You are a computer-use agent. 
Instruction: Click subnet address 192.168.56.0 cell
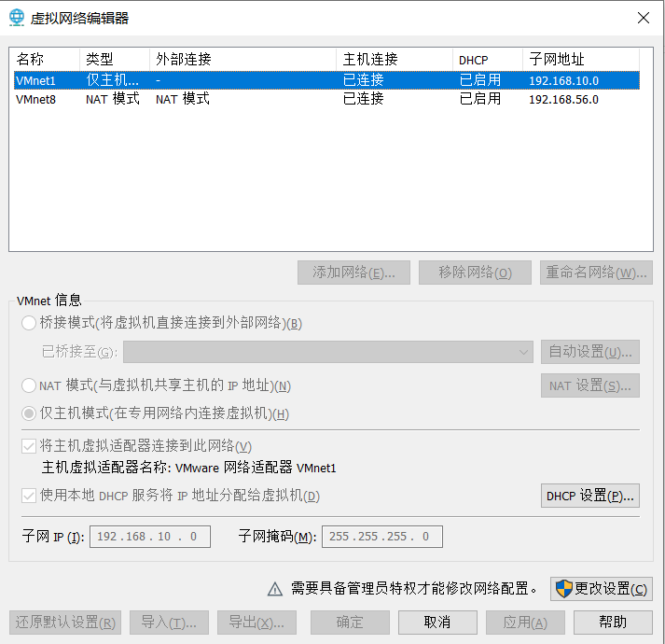tap(563, 99)
